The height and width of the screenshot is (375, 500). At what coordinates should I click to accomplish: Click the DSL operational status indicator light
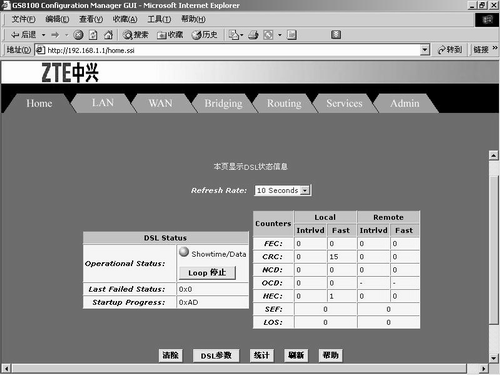point(184,252)
